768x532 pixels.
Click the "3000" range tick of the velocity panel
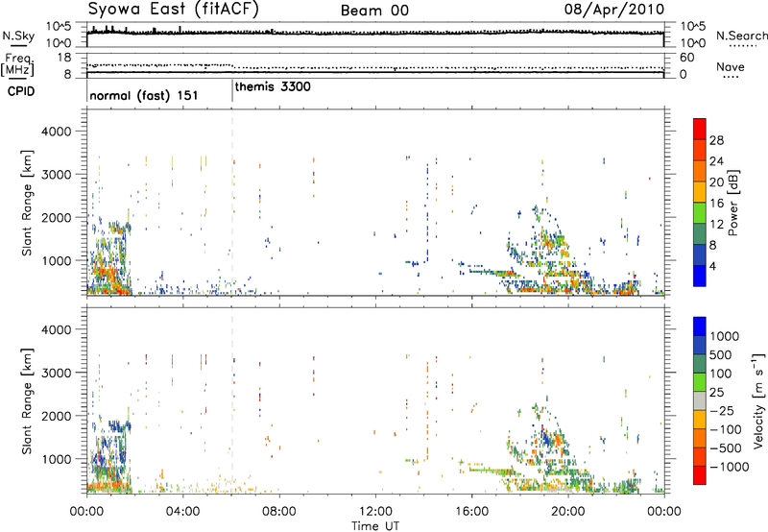[57, 373]
